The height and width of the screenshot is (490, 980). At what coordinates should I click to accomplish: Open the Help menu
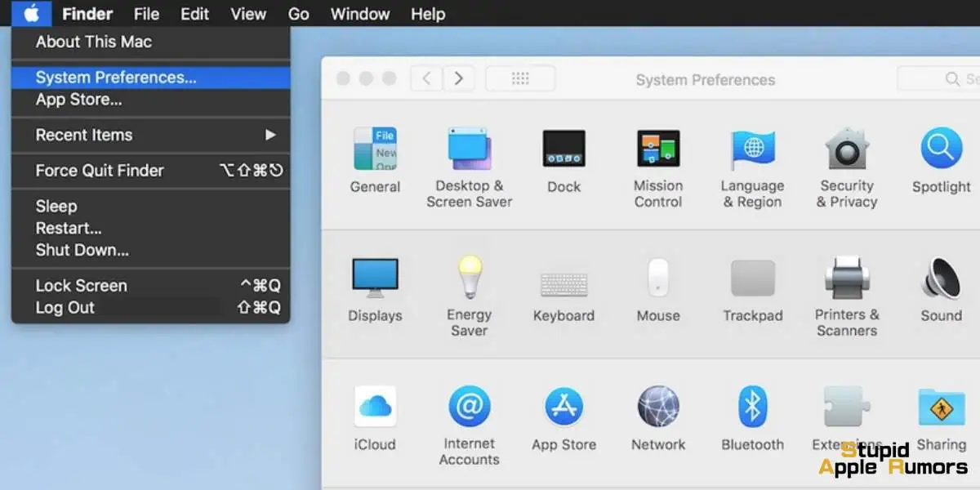(428, 13)
